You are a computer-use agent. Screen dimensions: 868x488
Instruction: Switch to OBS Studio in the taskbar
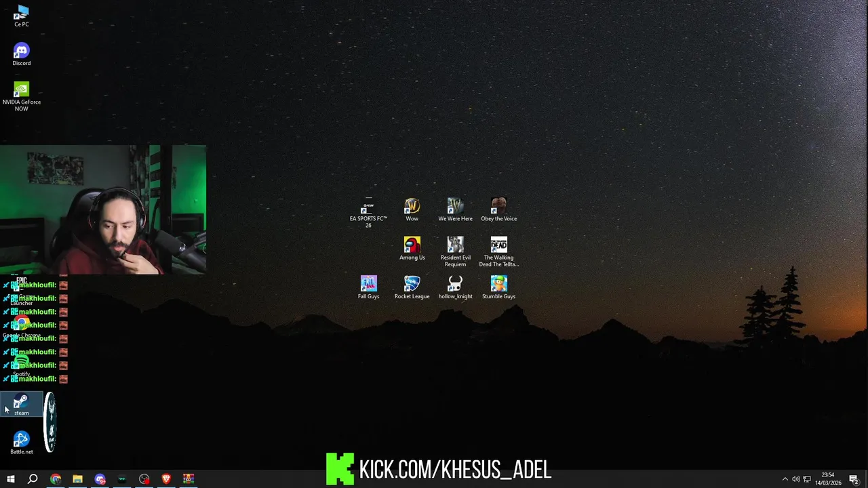[144, 479]
